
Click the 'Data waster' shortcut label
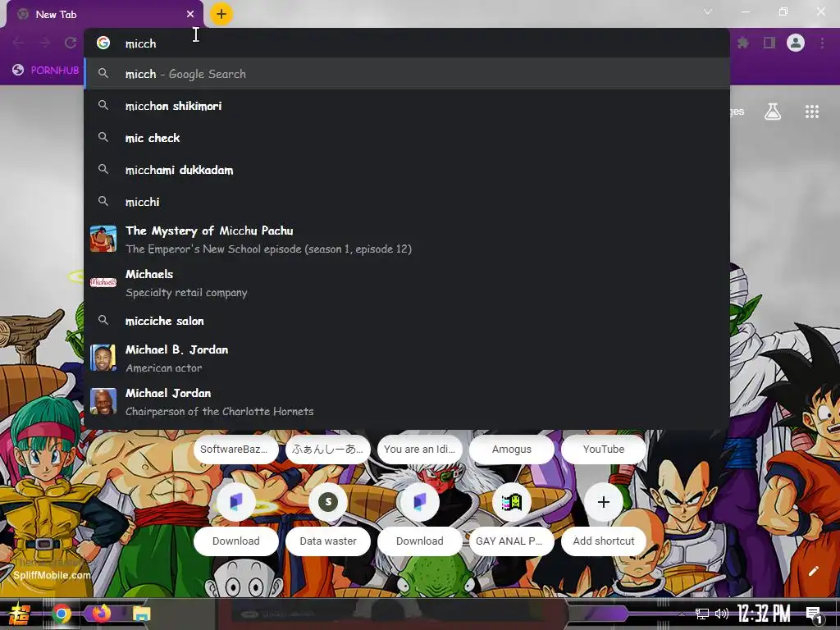pyautogui.click(x=328, y=541)
